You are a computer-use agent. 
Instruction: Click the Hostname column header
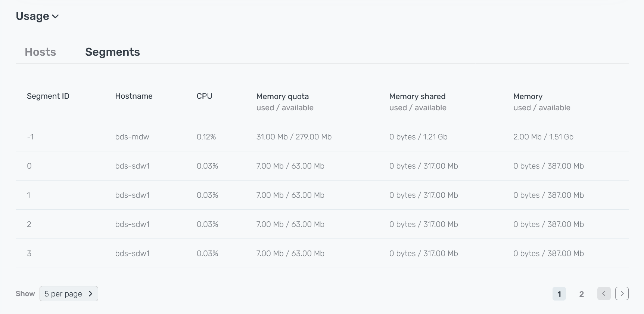point(134,96)
